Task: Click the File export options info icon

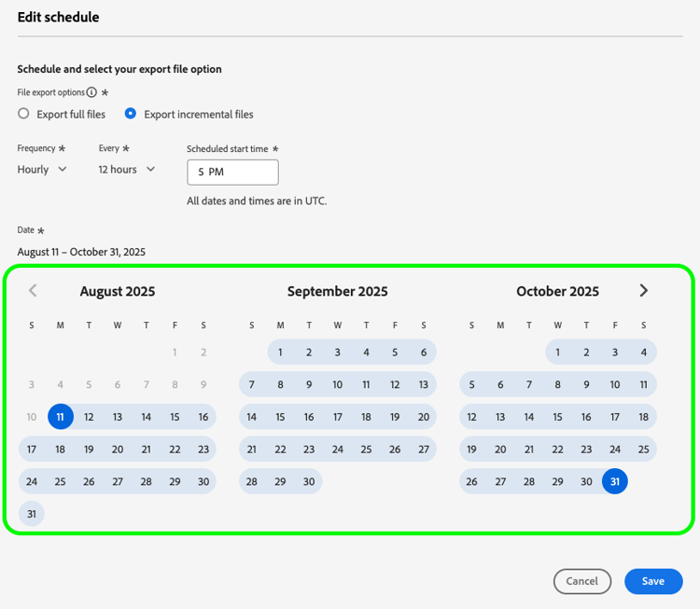Action: click(91, 92)
